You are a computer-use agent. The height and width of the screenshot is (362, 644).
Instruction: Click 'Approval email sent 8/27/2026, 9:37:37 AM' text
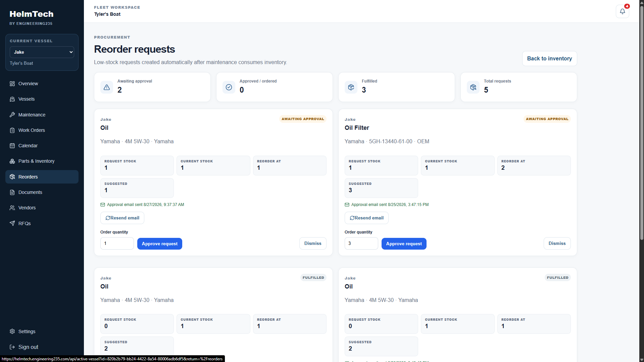pos(145,204)
